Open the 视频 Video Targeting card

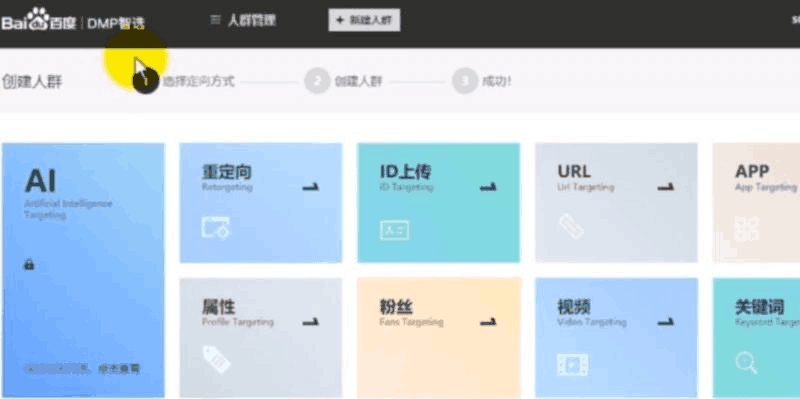[616, 337]
